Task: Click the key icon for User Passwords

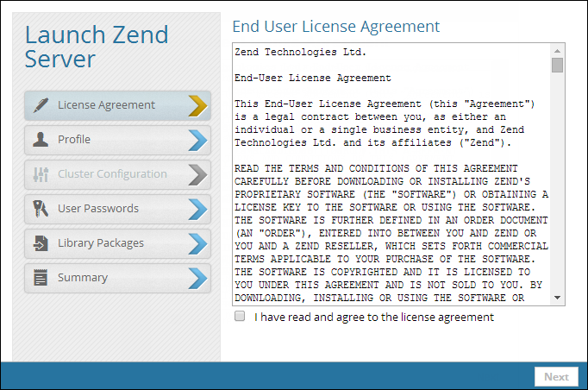Action: point(41,209)
